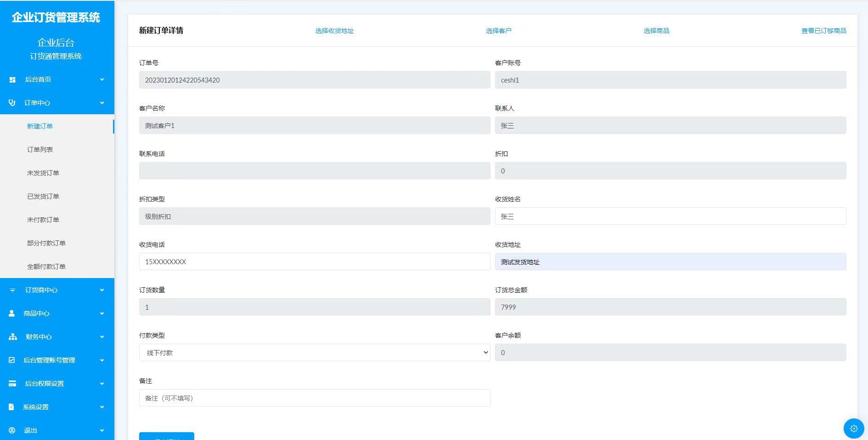Viewport: 868px width, 440px height.
Task: Focus the 备注 input field
Action: point(314,398)
